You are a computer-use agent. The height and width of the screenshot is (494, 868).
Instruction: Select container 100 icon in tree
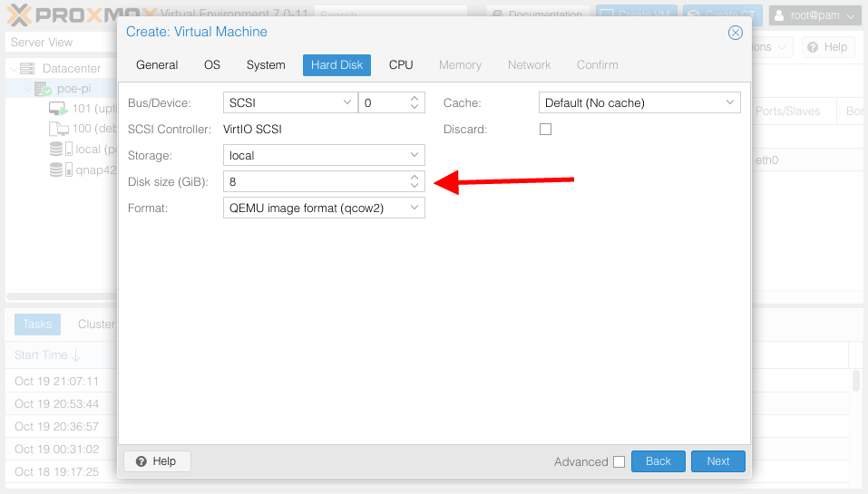tap(59, 129)
